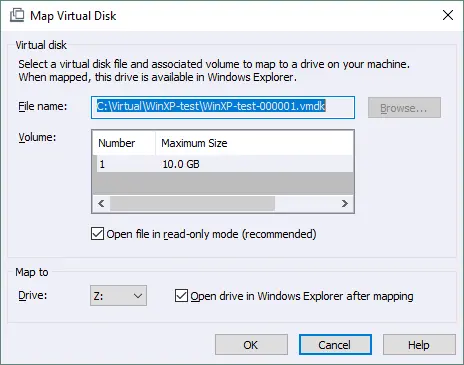Click the Browse... button
The height and width of the screenshot is (365, 464).
coord(404,107)
